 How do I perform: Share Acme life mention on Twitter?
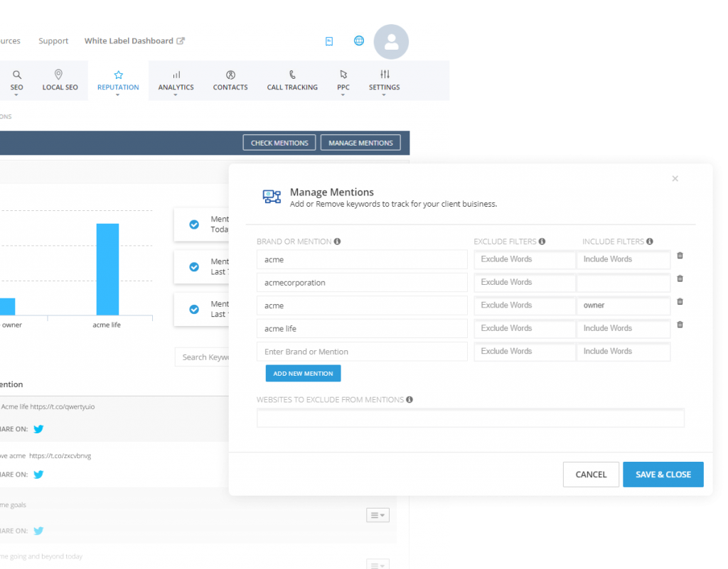coord(38,429)
